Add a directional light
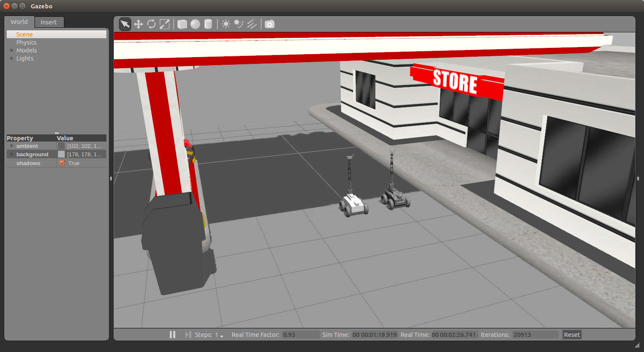This screenshot has width=644, height=352. 252,24
